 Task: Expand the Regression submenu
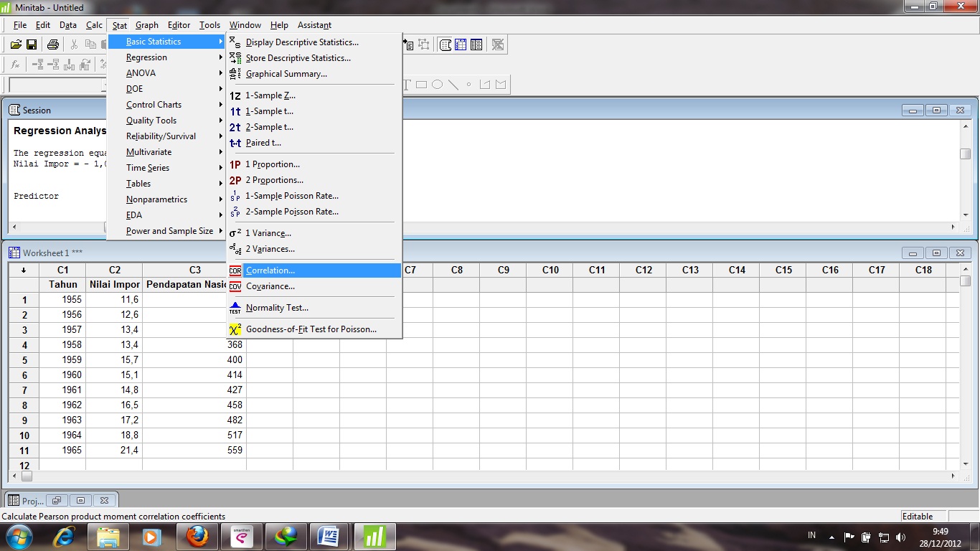point(166,57)
